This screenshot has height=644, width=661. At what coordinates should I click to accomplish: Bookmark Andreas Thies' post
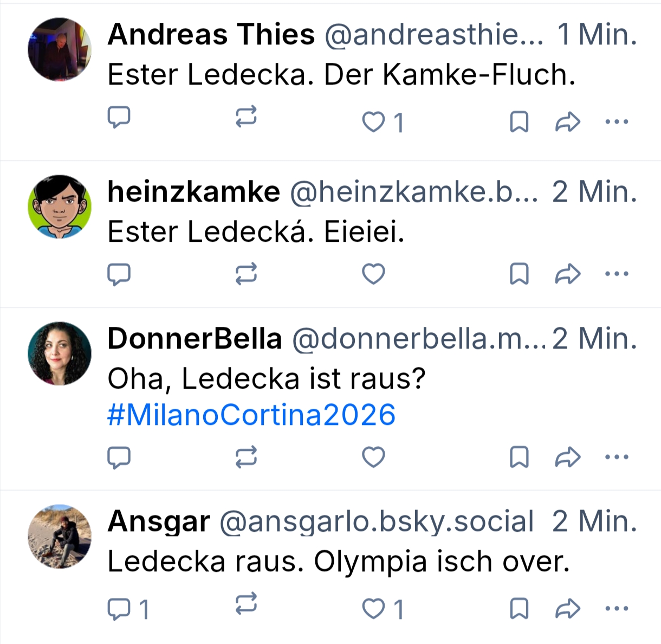[519, 122]
